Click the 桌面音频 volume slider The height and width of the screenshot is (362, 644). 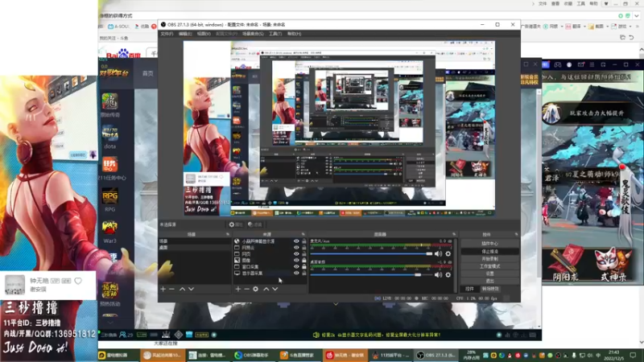click(371, 274)
